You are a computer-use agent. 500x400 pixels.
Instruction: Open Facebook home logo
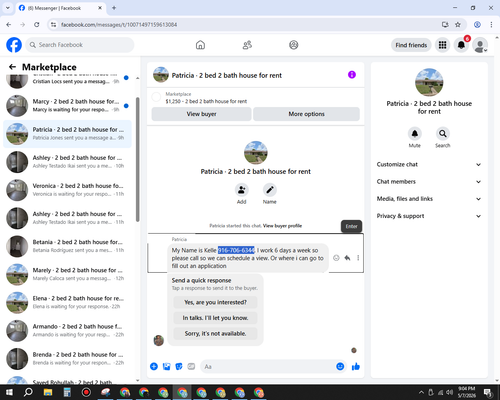(14, 45)
